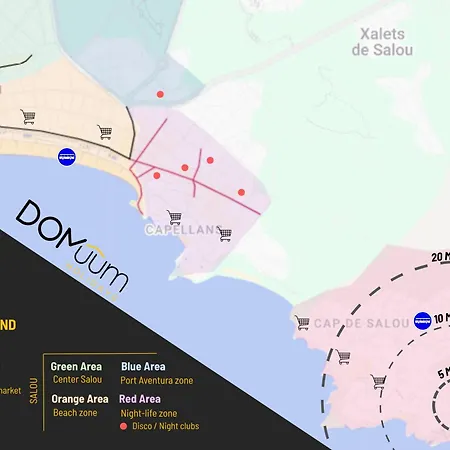This screenshot has height=450, width=450.
Task: Click the blue round icon beside 10 M label
Action: coord(422,321)
